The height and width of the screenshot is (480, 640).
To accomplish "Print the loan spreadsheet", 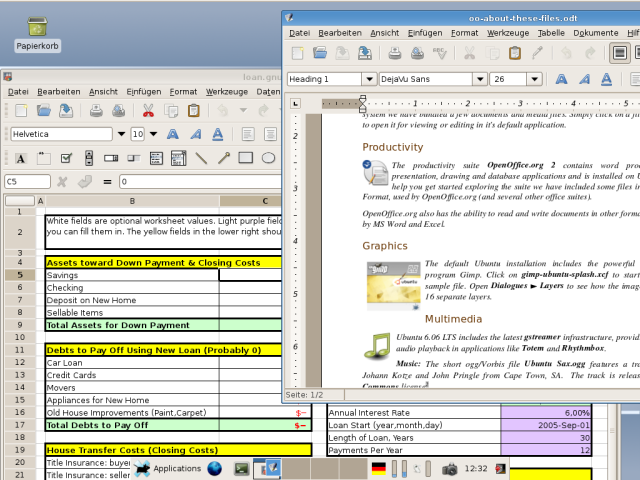I will pyautogui.click(x=96, y=110).
